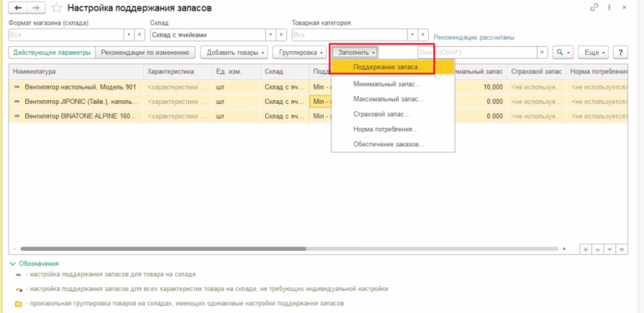Expand the Склад dropdown list
This screenshot has height=313, width=644.
(x=270, y=35)
